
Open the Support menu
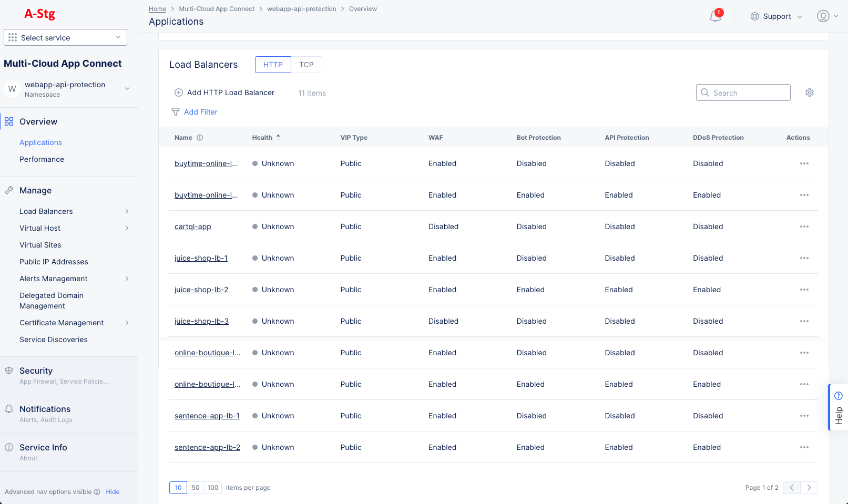point(776,16)
